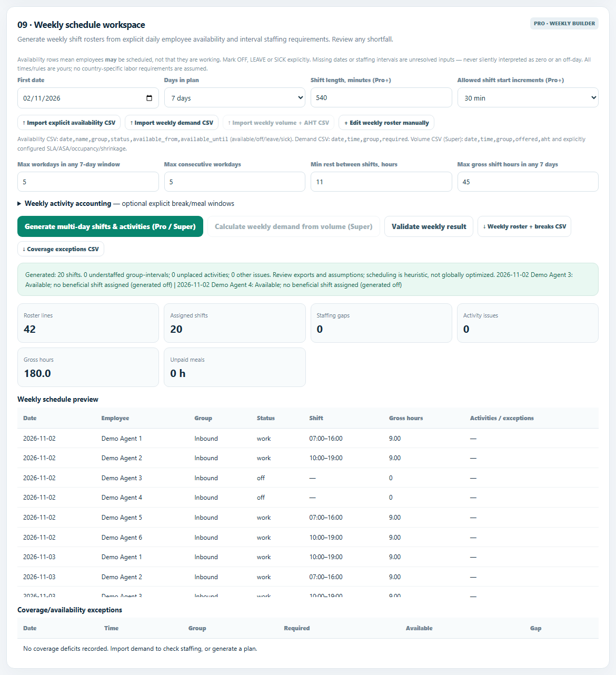The height and width of the screenshot is (675, 616).
Task: Click Calculate weekly demand from volume
Action: pyautogui.click(x=293, y=226)
